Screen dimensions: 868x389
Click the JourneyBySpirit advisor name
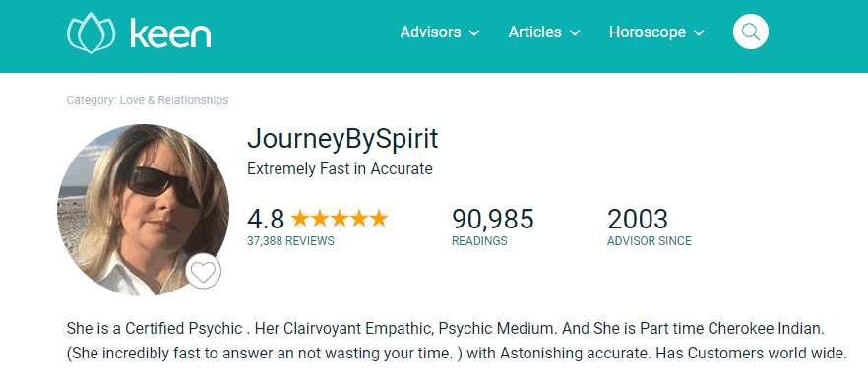(x=342, y=139)
